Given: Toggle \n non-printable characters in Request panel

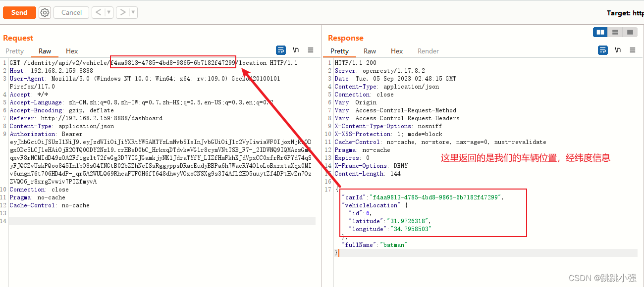Looking at the screenshot, I should [x=296, y=50].
